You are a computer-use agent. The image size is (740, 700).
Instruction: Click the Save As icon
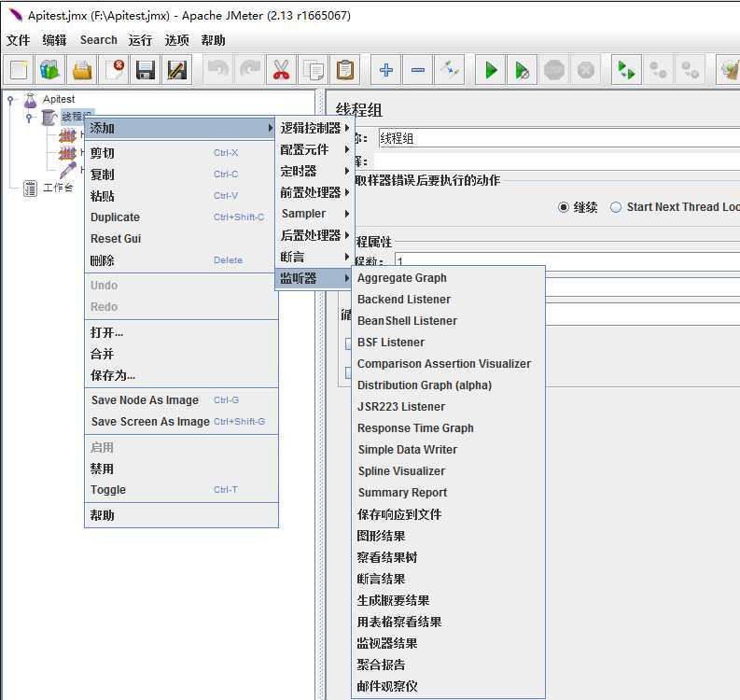pyautogui.click(x=177, y=70)
